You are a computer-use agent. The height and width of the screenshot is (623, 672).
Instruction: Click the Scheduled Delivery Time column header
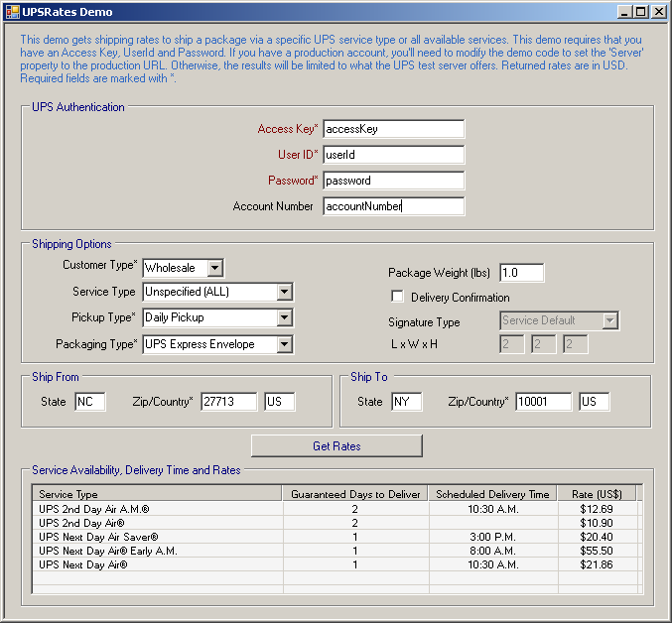point(493,494)
